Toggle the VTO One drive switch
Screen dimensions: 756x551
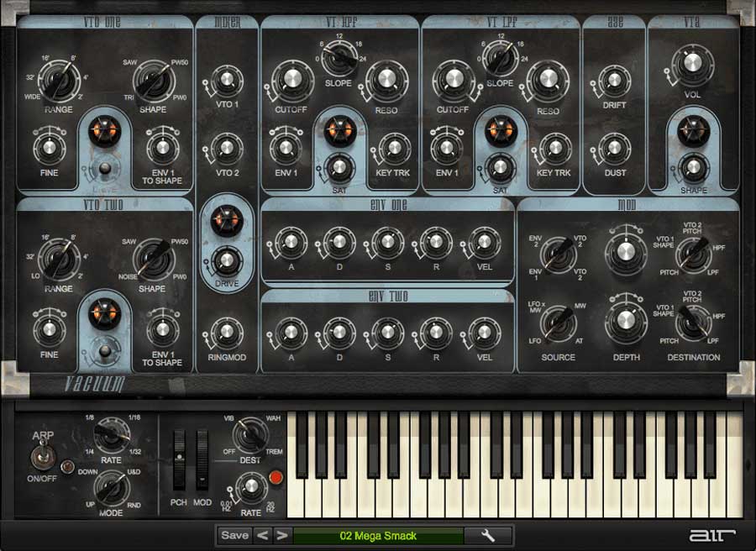pyautogui.click(x=105, y=169)
